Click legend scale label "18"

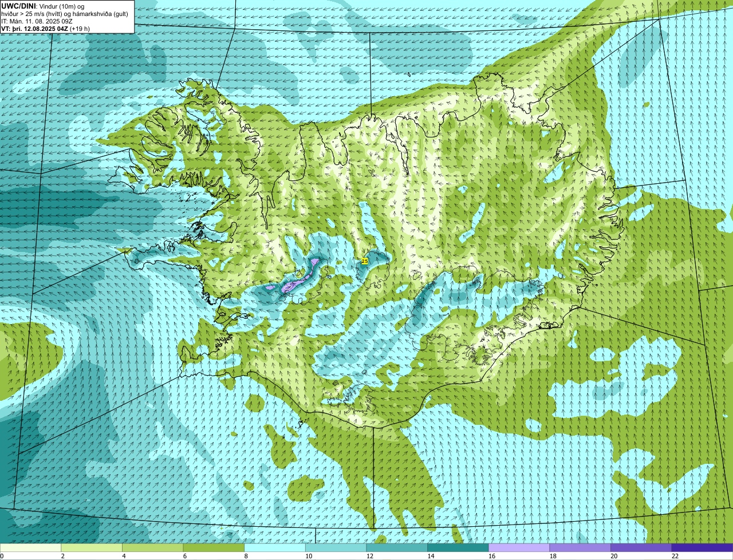tap(553, 556)
